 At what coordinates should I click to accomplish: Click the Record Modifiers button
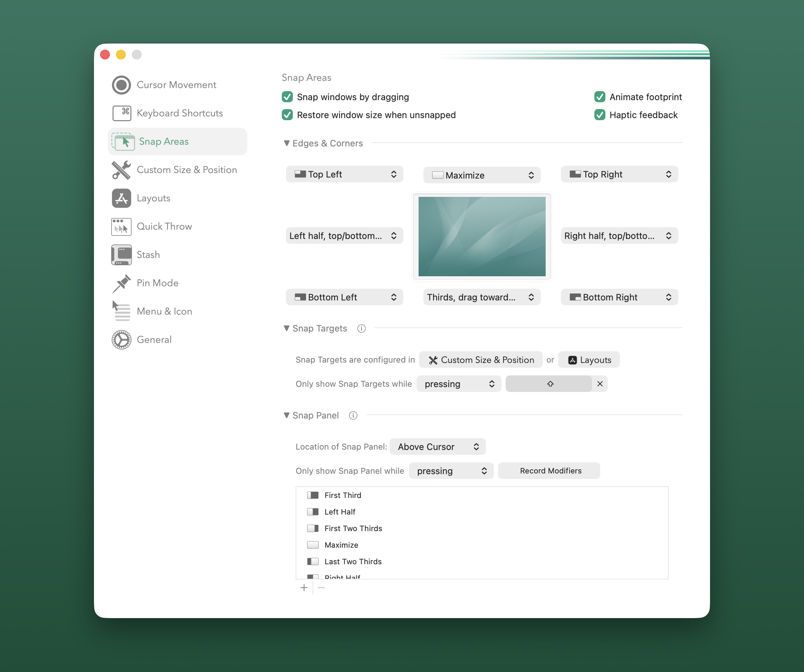pos(549,471)
